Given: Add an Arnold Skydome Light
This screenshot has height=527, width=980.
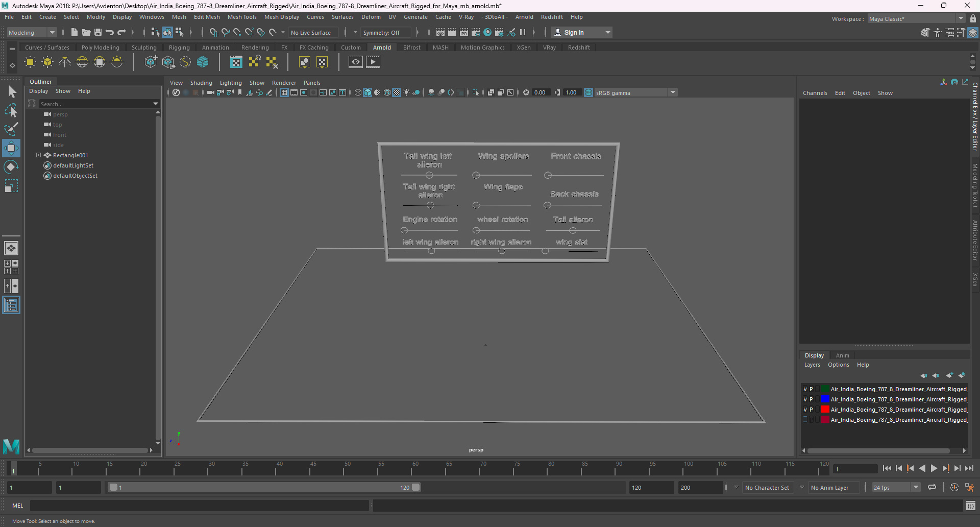Looking at the screenshot, I should pos(82,62).
